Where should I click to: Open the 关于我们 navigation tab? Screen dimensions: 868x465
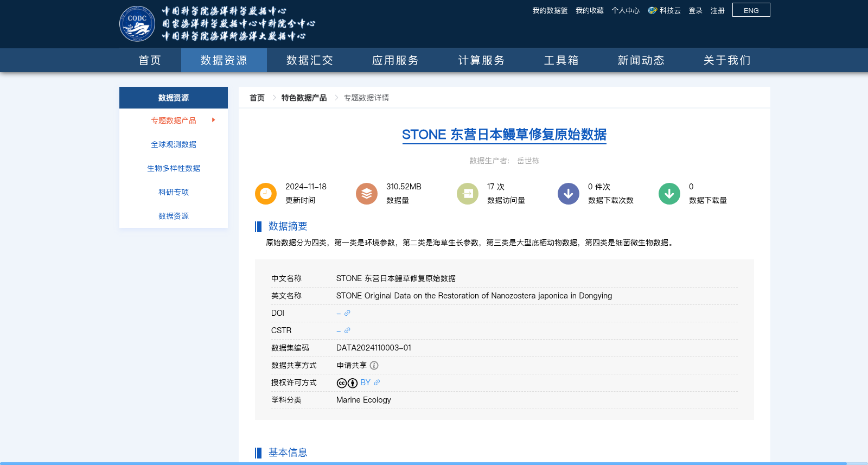coord(727,60)
